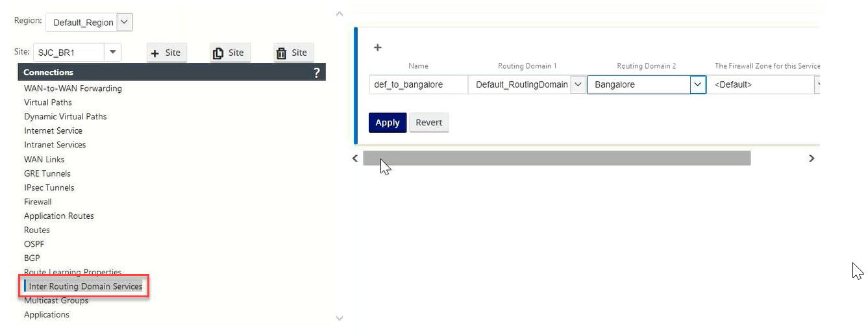Click the horizontal scrollbar right arrow

pyautogui.click(x=812, y=158)
